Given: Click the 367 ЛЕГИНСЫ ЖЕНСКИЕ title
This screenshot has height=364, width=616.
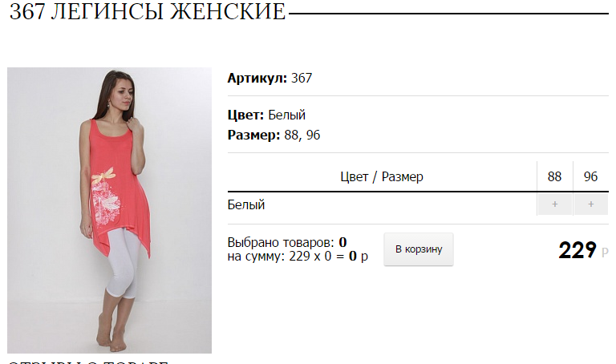Looking at the screenshot, I should [x=148, y=11].
